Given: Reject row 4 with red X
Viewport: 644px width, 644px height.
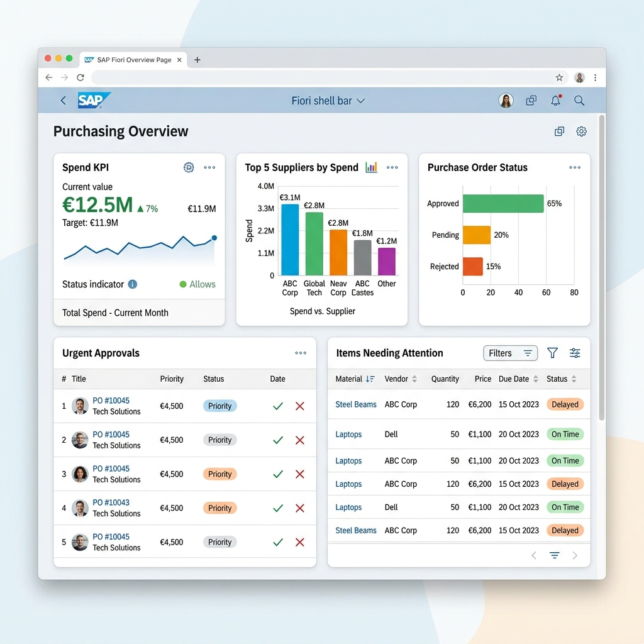Looking at the screenshot, I should pyautogui.click(x=300, y=508).
